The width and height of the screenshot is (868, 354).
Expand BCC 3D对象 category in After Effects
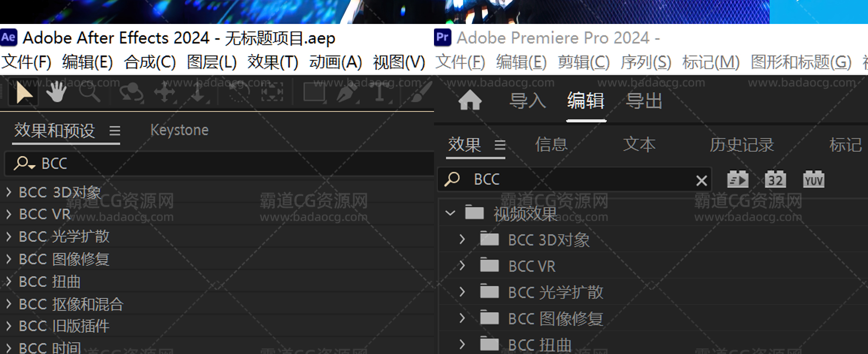[x=9, y=192]
